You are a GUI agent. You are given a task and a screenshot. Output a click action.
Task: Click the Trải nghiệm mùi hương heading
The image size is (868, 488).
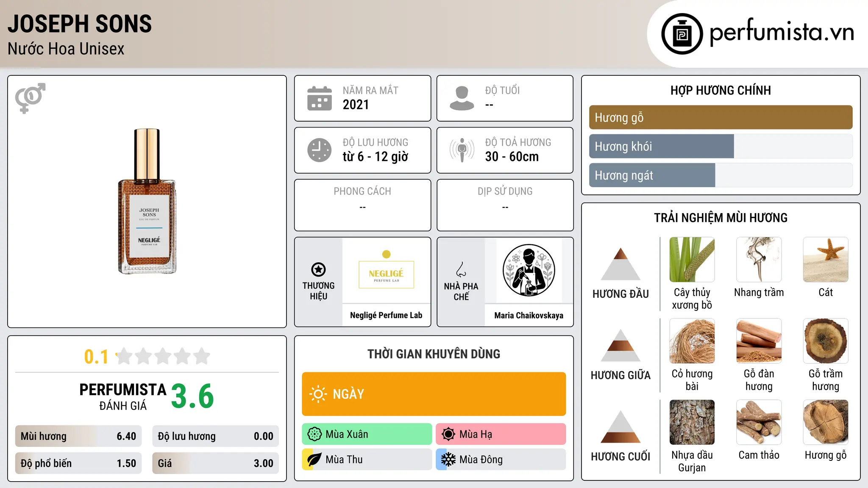point(721,218)
